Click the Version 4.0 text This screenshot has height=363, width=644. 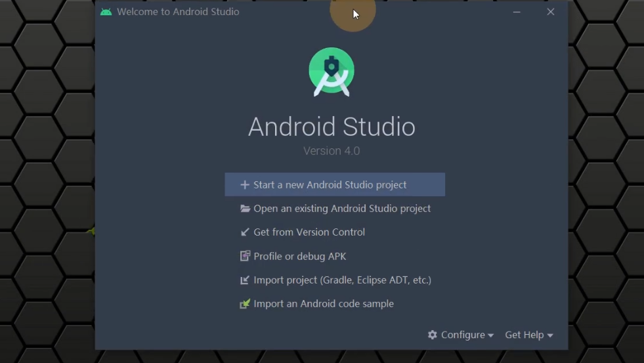332,151
